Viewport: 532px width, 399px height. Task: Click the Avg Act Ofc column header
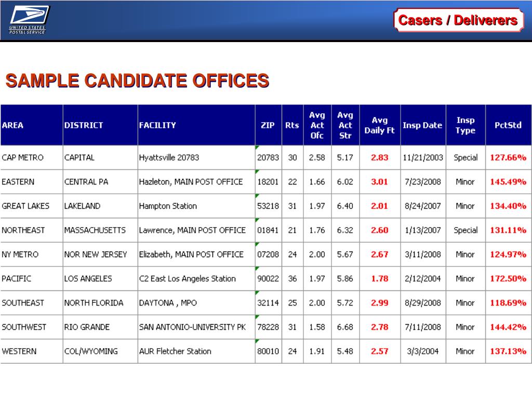317,125
